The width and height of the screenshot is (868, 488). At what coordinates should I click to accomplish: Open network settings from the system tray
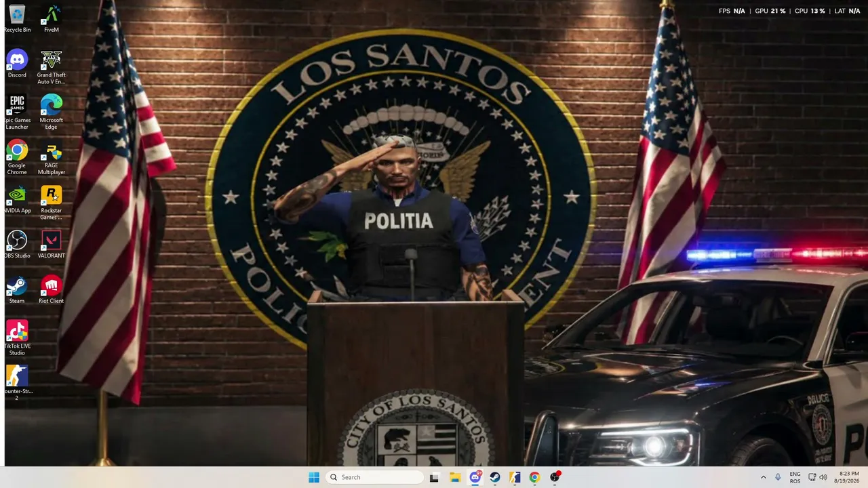[812, 477]
